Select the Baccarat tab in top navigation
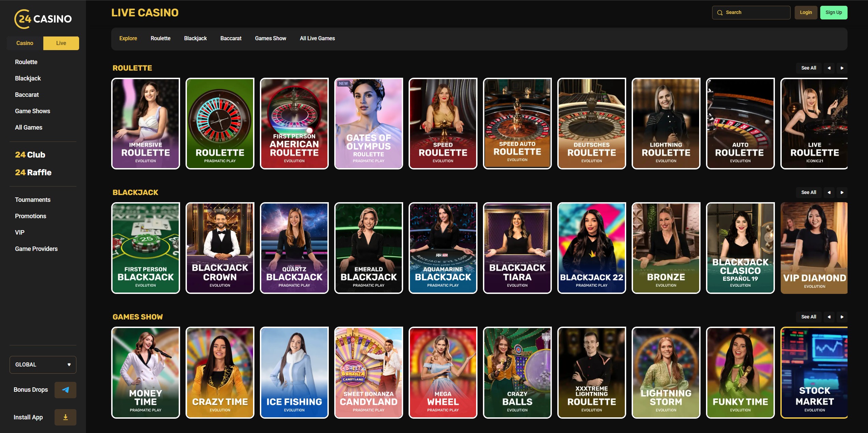The width and height of the screenshot is (868, 433). coord(231,39)
